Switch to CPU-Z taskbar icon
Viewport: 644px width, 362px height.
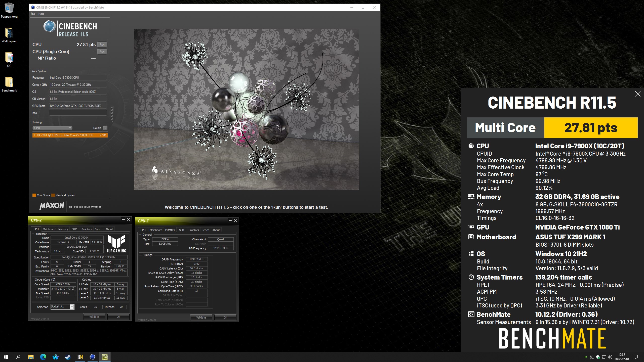105,357
